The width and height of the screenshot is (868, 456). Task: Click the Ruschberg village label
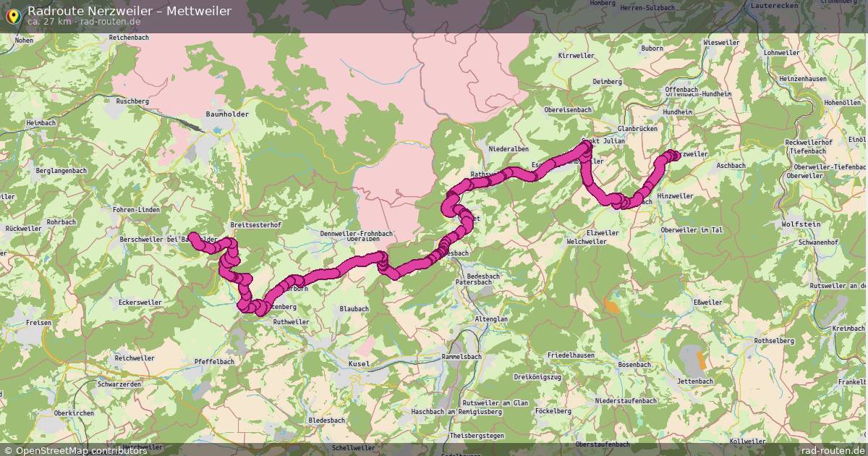[x=132, y=101]
